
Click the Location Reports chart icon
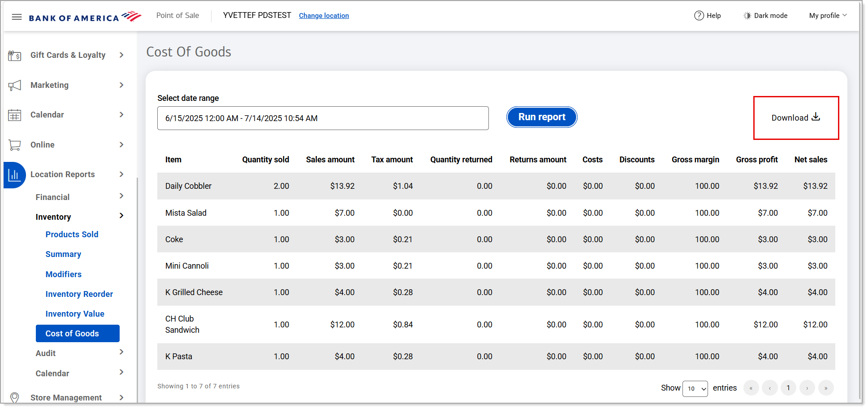coord(14,175)
